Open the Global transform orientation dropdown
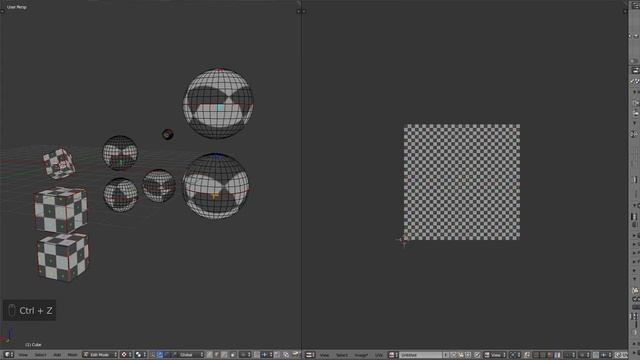Viewport: 640px width, 360px height. pos(191,355)
